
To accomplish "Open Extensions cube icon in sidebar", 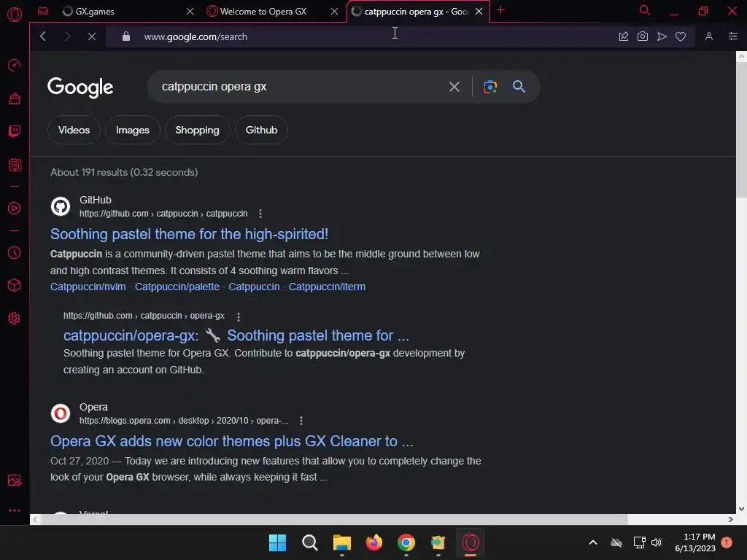I will (x=15, y=285).
